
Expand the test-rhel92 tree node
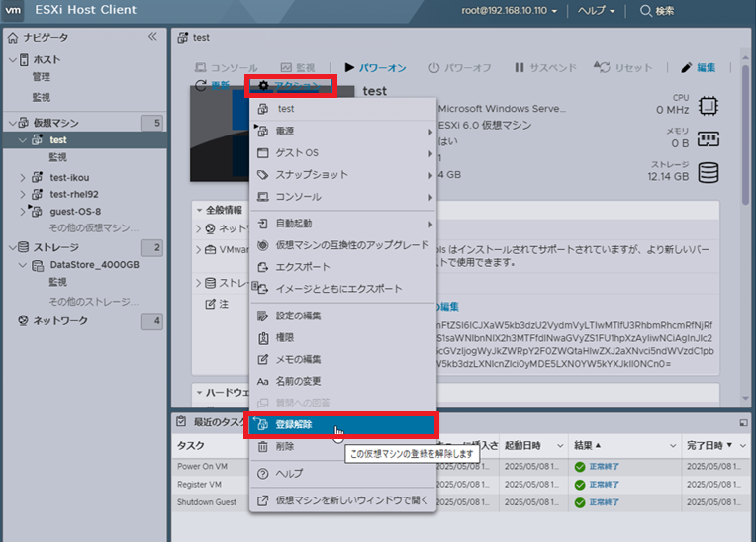[22, 194]
